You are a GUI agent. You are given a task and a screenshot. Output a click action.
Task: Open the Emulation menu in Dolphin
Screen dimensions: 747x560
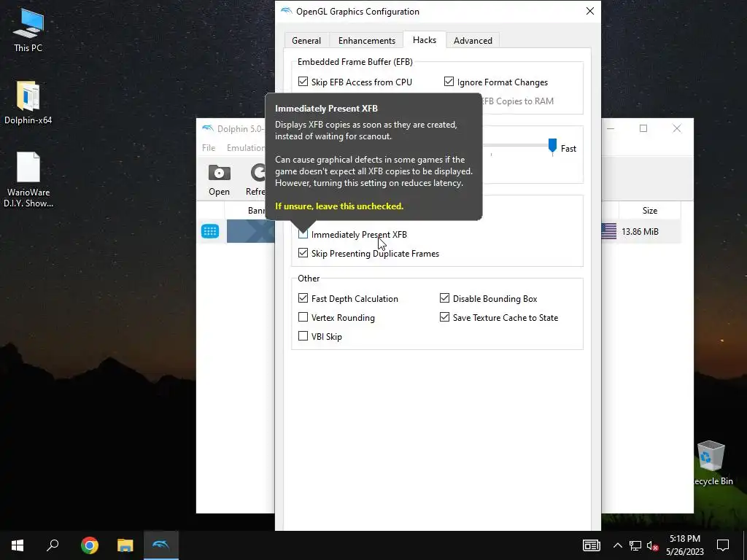(x=245, y=147)
